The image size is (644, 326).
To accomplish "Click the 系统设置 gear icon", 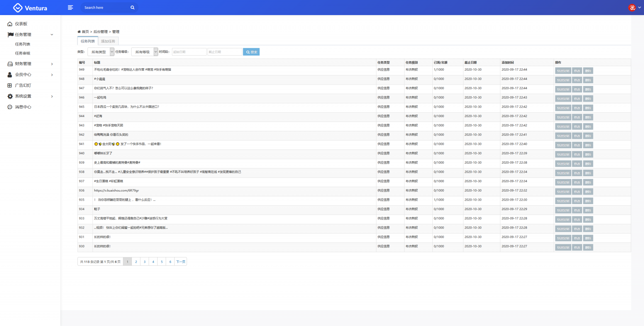I will (10, 96).
